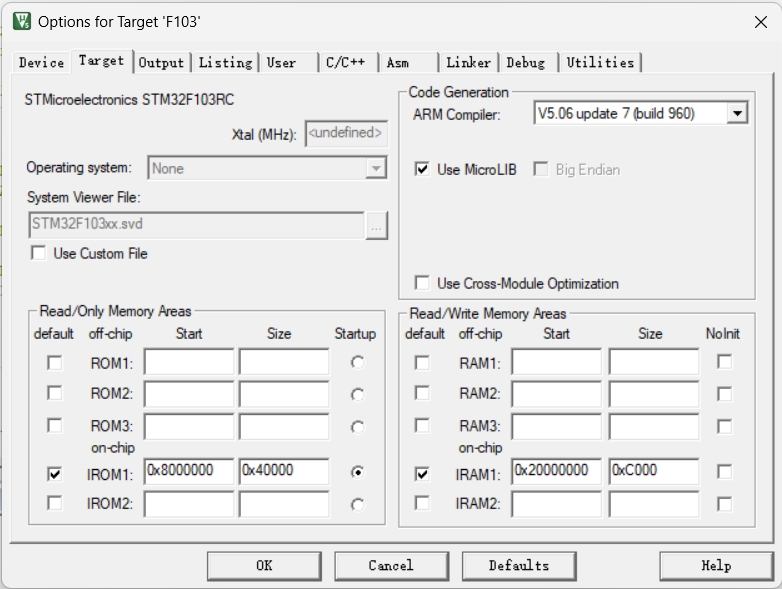Go to the Listing tab
This screenshot has width=782, height=589.
pyautogui.click(x=225, y=63)
